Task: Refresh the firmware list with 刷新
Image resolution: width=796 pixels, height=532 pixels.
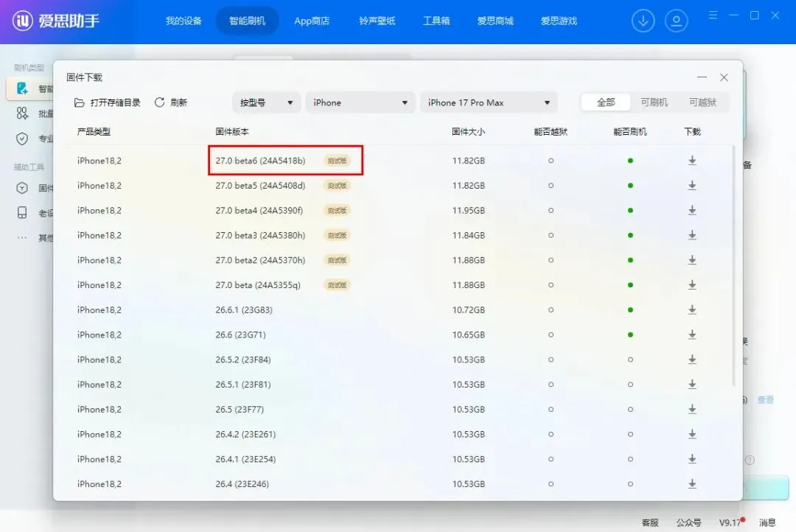Action: 171,102
